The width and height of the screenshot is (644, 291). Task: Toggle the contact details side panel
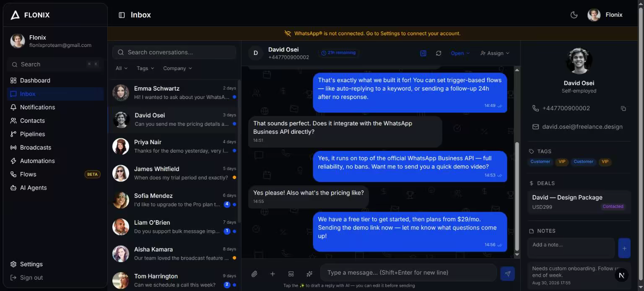pos(423,53)
